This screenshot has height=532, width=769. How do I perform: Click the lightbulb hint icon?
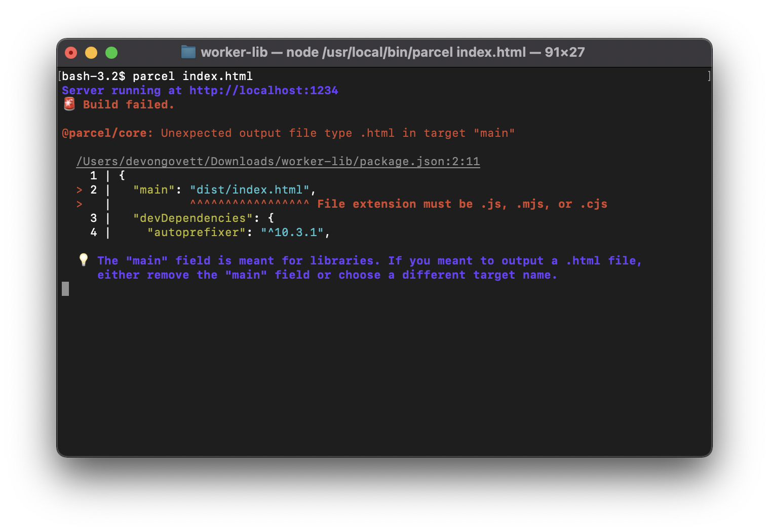click(x=83, y=259)
